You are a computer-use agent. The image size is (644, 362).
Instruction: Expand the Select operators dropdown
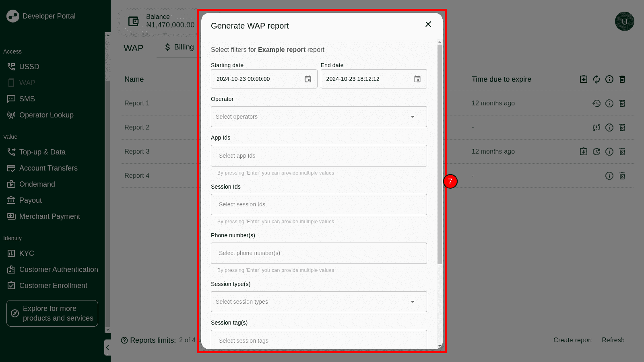click(x=412, y=117)
